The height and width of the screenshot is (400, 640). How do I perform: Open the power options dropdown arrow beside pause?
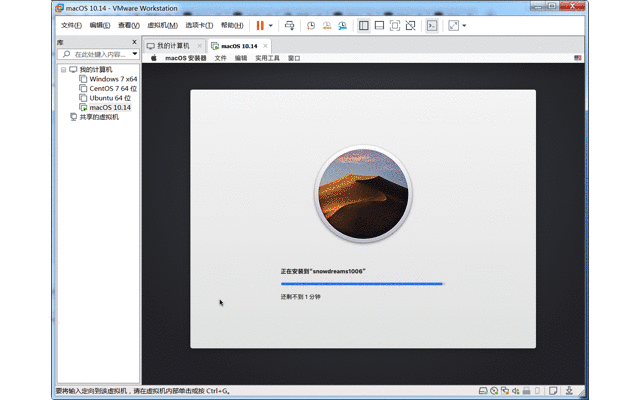(271, 25)
